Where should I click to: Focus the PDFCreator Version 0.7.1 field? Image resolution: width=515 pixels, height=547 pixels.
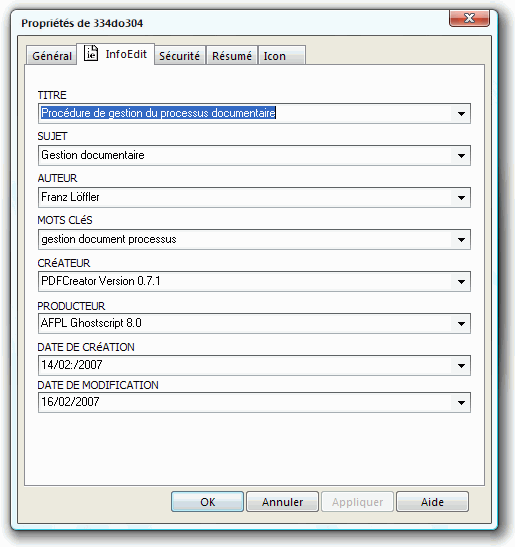245,282
